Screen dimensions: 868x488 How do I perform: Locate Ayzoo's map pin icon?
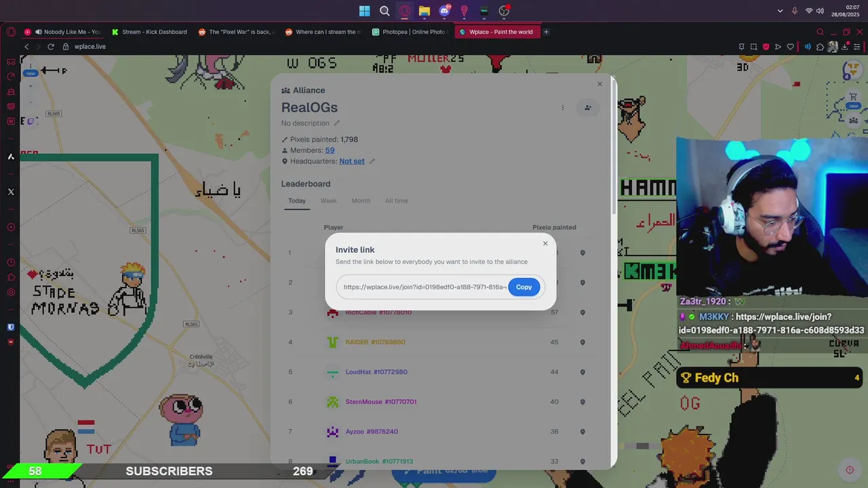583,432
